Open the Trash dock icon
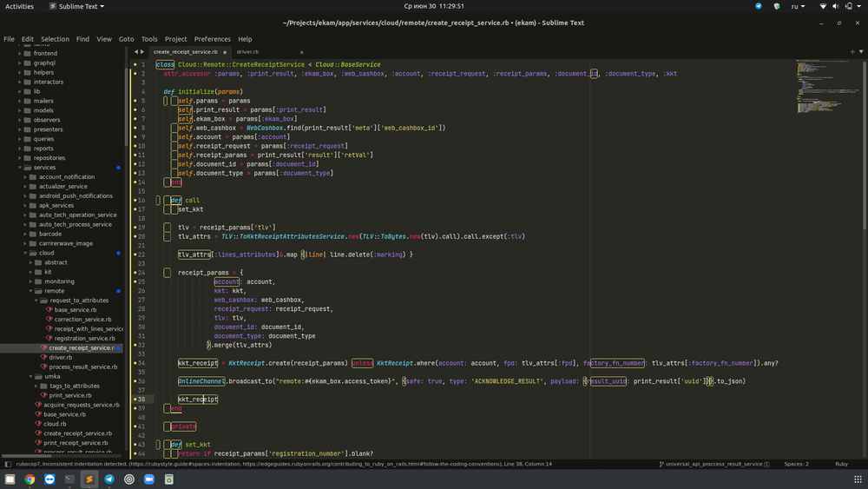Image resolution: width=868 pixels, height=489 pixels. [169, 479]
